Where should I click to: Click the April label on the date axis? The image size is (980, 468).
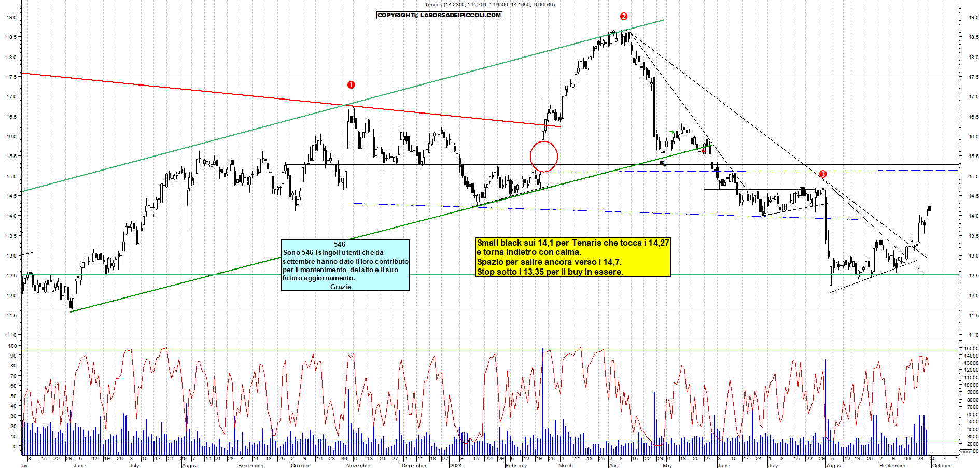[x=614, y=465]
